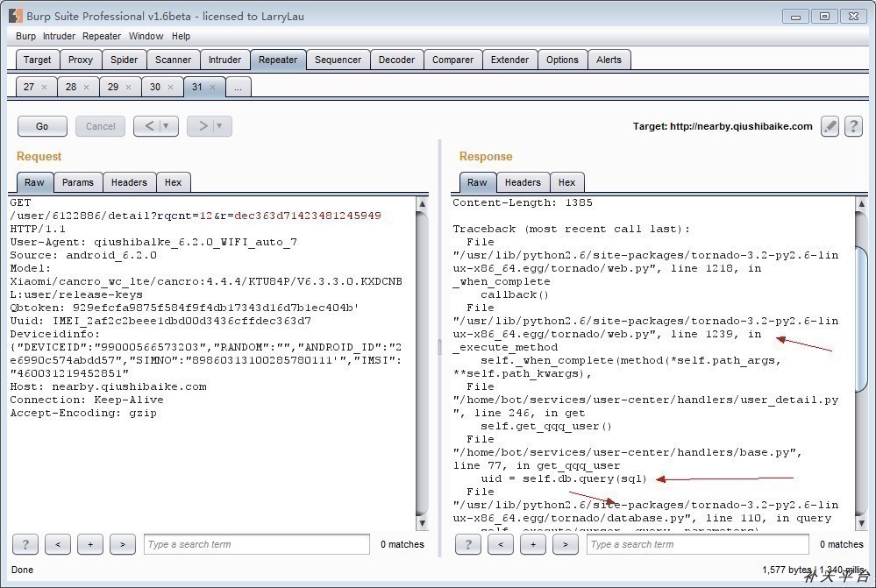The width and height of the screenshot is (876, 588).
Task: Click the Request pane vertical scrollbar
Action: [x=423, y=364]
